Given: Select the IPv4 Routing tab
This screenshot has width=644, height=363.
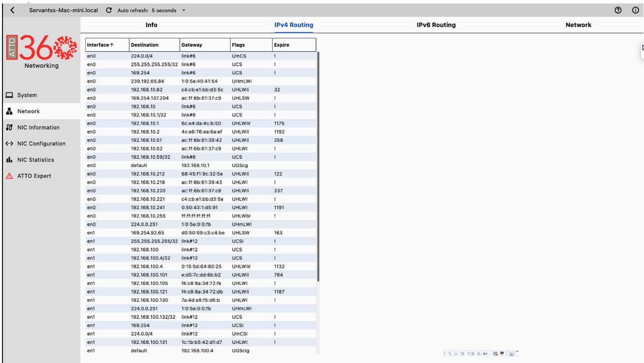Looking at the screenshot, I should tap(293, 25).
